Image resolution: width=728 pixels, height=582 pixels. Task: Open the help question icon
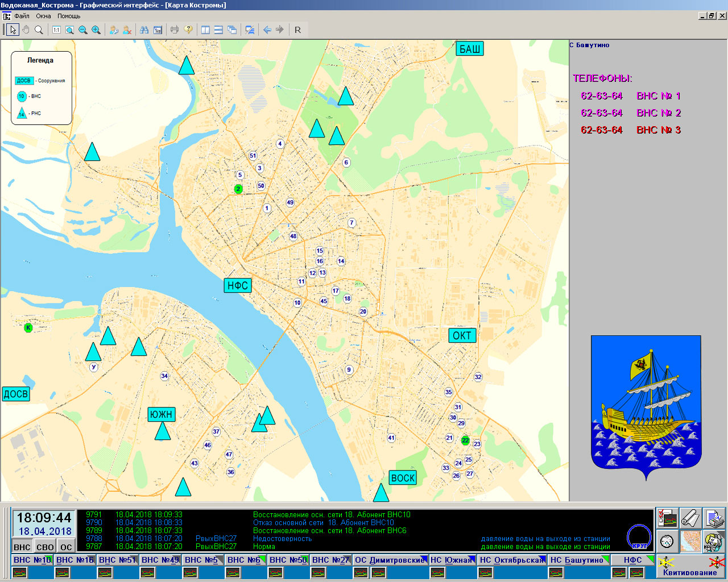point(188,30)
